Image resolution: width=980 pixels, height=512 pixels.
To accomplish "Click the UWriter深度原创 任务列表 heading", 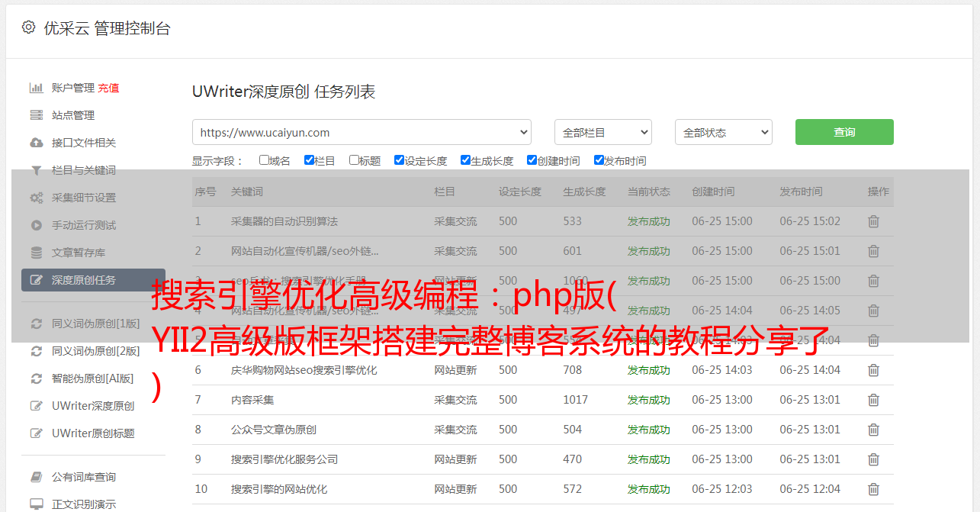I will tap(284, 92).
